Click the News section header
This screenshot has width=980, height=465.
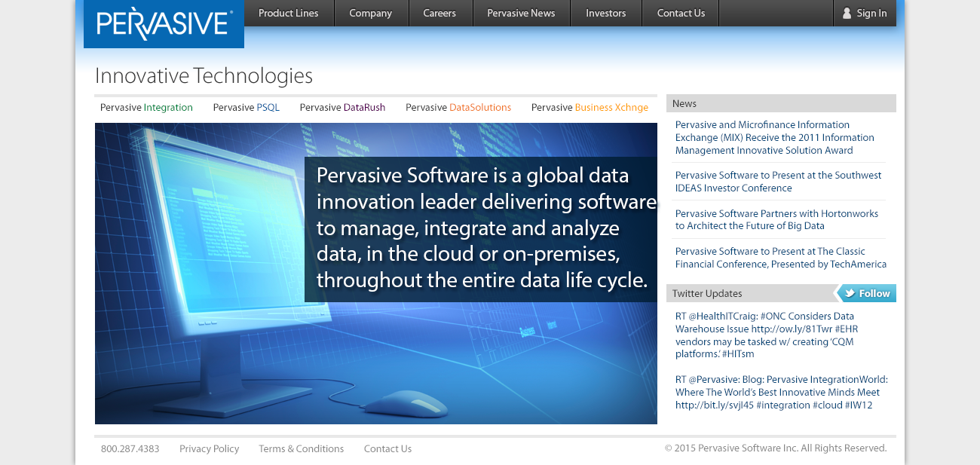[x=781, y=103]
